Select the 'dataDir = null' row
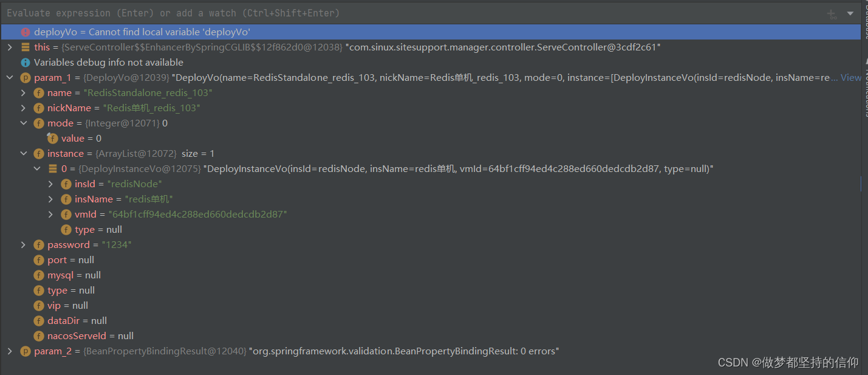 coord(431,321)
